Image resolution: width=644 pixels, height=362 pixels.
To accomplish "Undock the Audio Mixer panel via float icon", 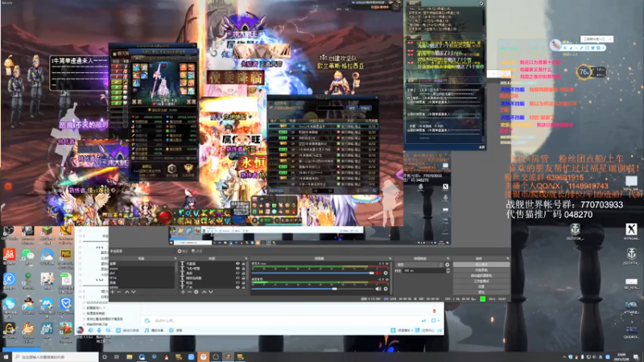I will (390, 258).
